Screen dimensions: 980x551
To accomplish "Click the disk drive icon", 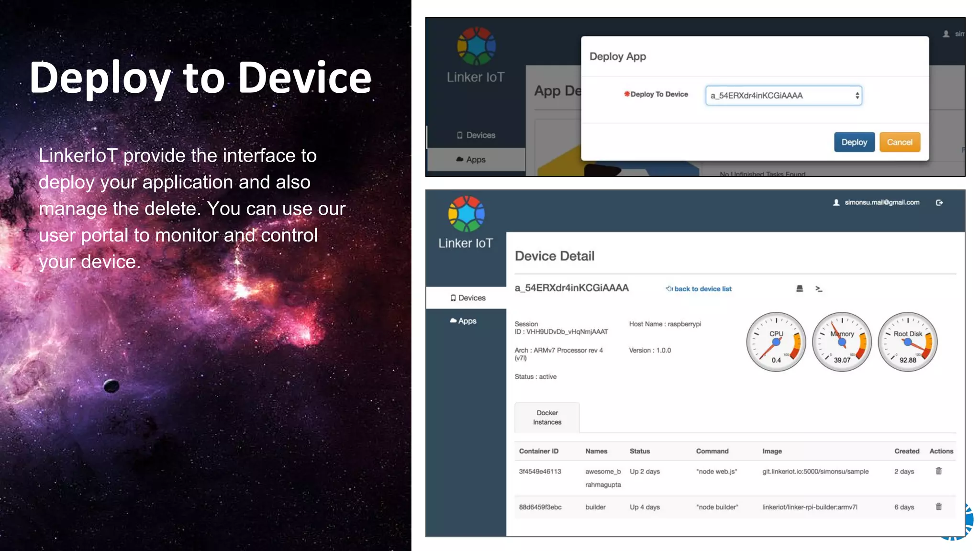I will pos(800,288).
